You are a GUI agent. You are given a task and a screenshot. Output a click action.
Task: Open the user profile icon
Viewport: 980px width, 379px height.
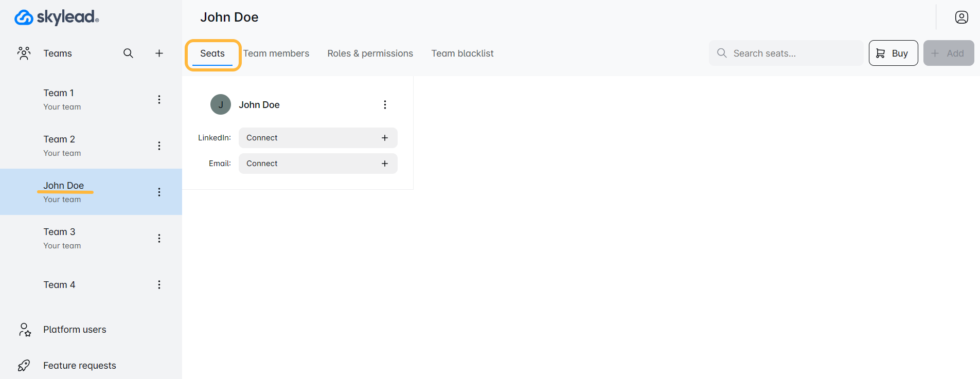961,17
